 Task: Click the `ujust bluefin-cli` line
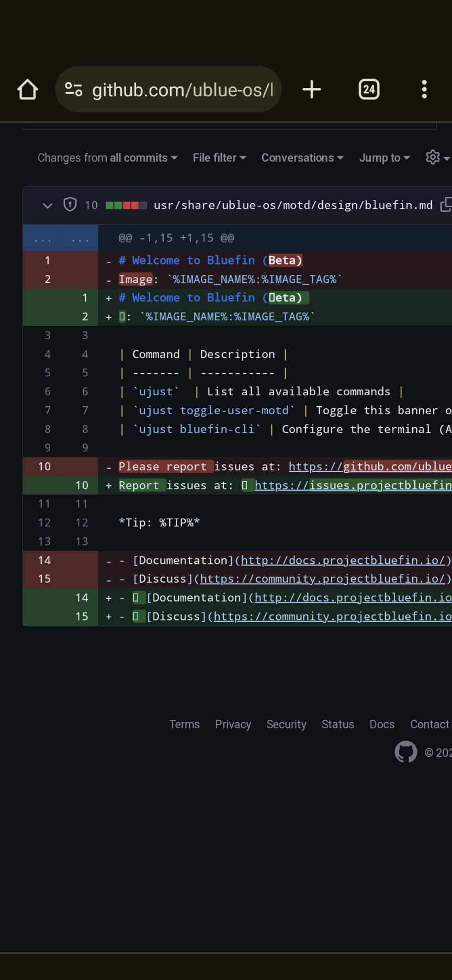pos(275,429)
